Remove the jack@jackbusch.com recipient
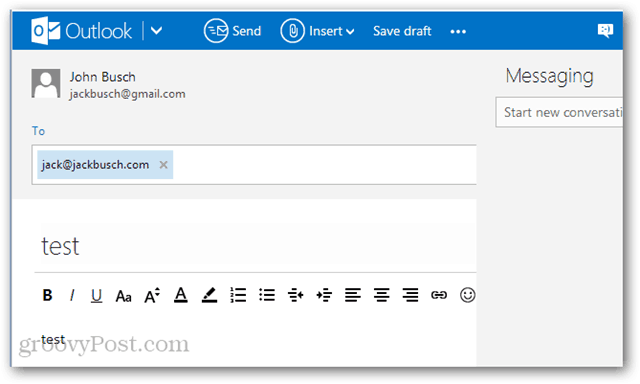Image resolution: width=640 pixels, height=384 pixels. pos(163,164)
